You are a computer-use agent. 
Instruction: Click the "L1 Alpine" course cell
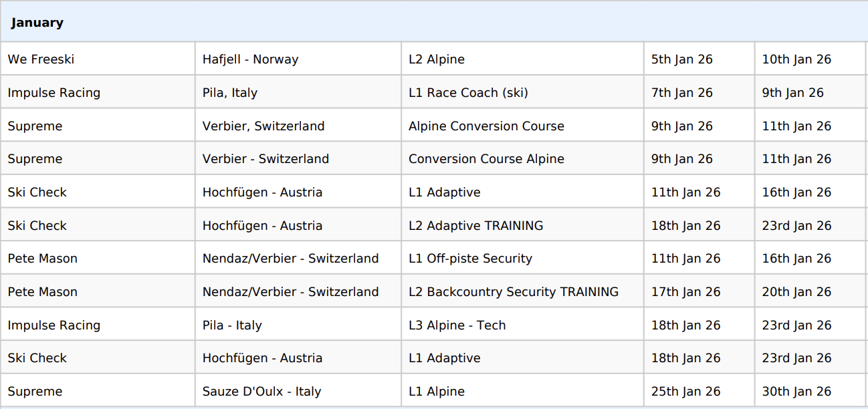coord(437,392)
